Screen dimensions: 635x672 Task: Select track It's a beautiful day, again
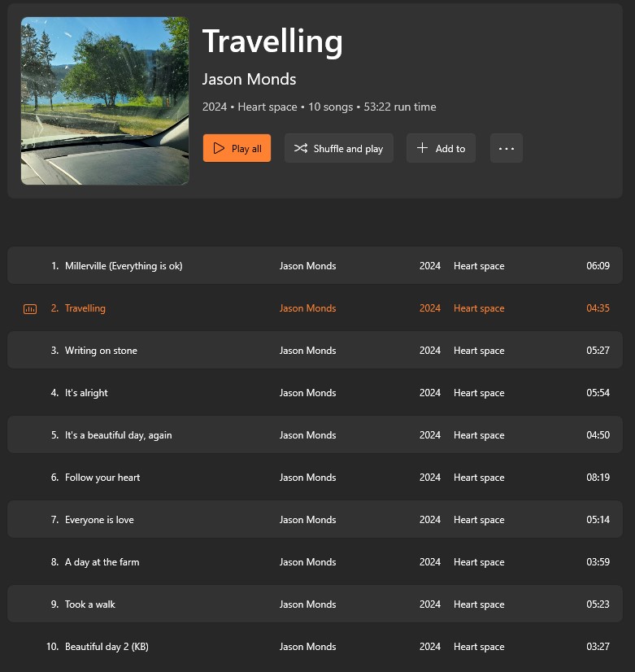[x=118, y=435]
